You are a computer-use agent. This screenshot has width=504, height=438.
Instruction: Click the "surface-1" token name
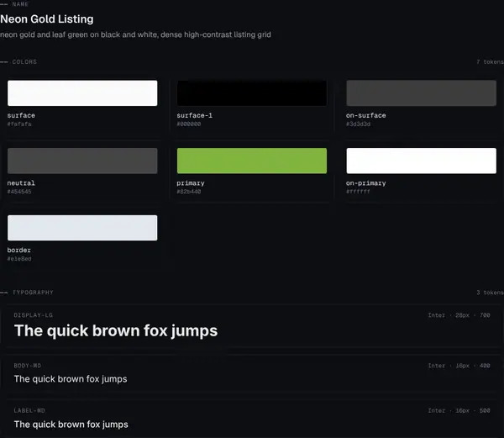[195, 115]
